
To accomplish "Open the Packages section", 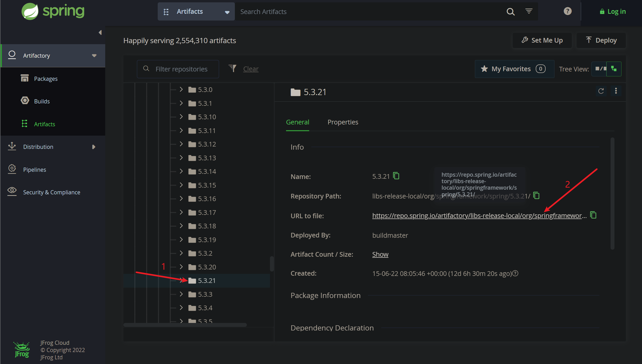I will (46, 79).
